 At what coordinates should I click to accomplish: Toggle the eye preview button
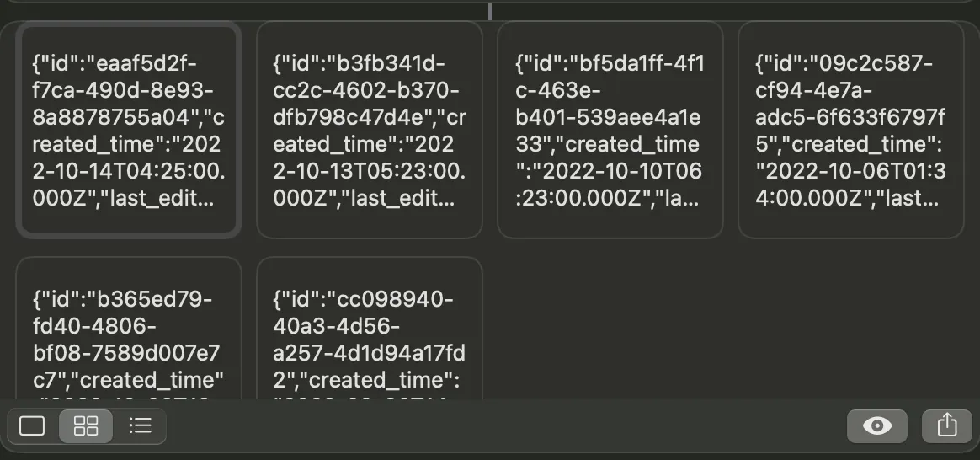(x=877, y=426)
